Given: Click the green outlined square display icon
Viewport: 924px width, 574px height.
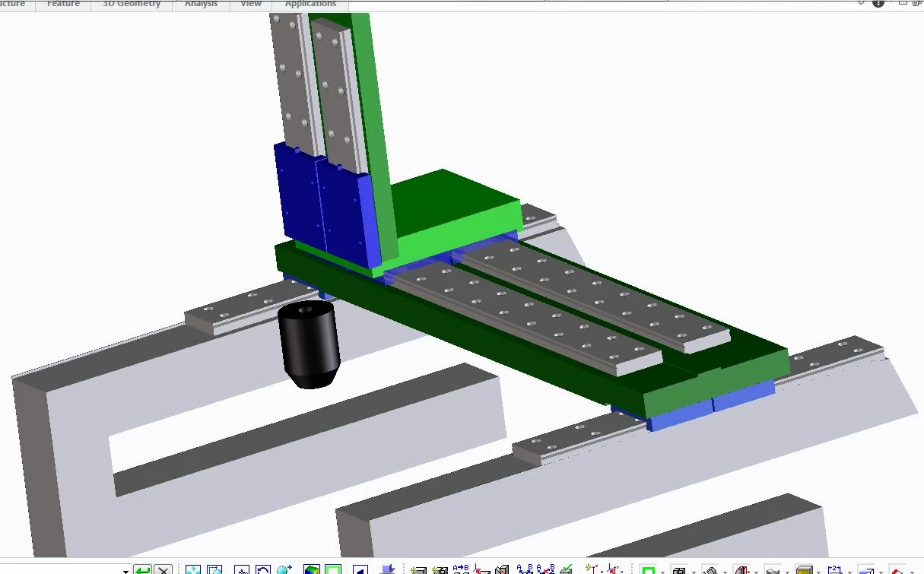Looking at the screenshot, I should point(333,569).
